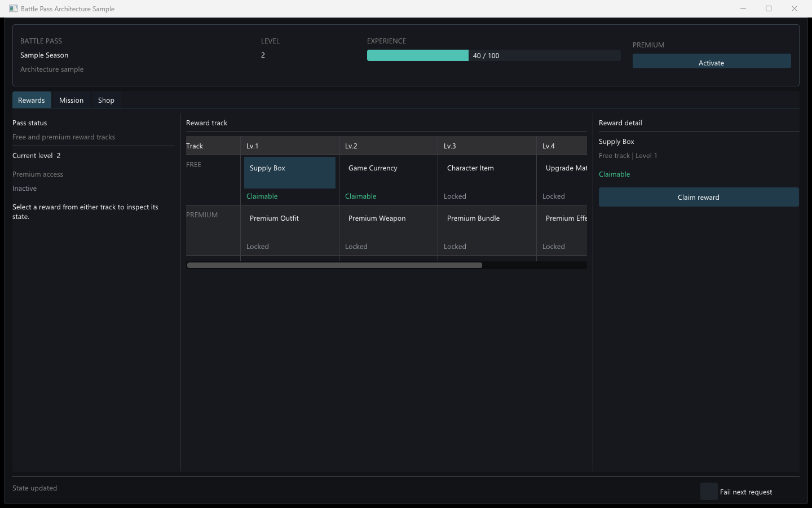Click the Lv.3 column header
The width and height of the screenshot is (812, 508).
487,146
